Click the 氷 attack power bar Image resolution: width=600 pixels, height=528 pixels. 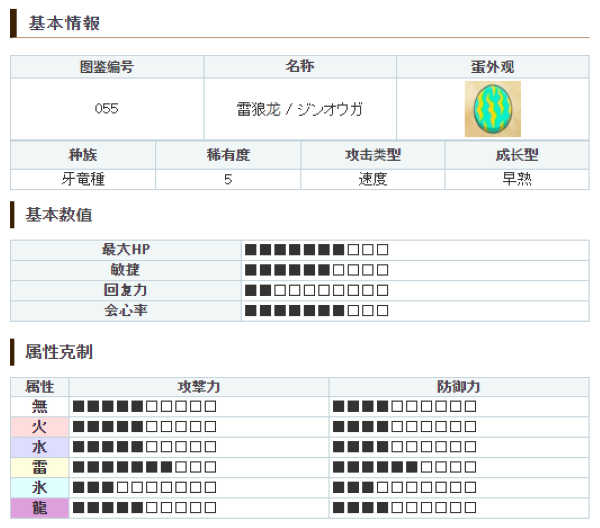tap(144, 487)
